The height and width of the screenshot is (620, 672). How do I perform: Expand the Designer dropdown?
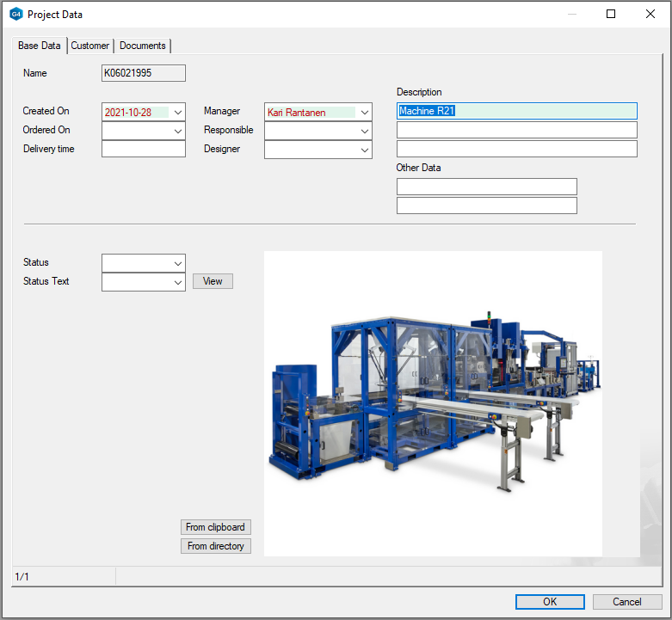point(364,150)
